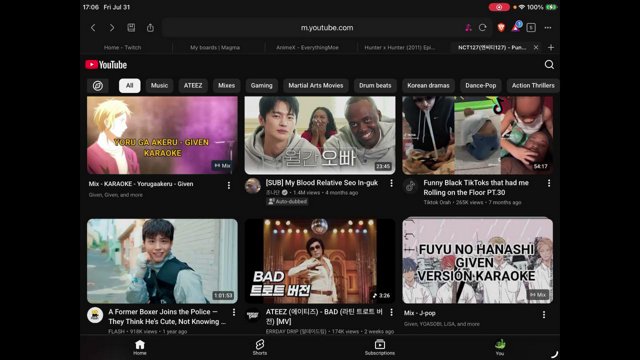Select the ATEEZ filter chip
Screen dimensions: 640x360
coord(193,86)
